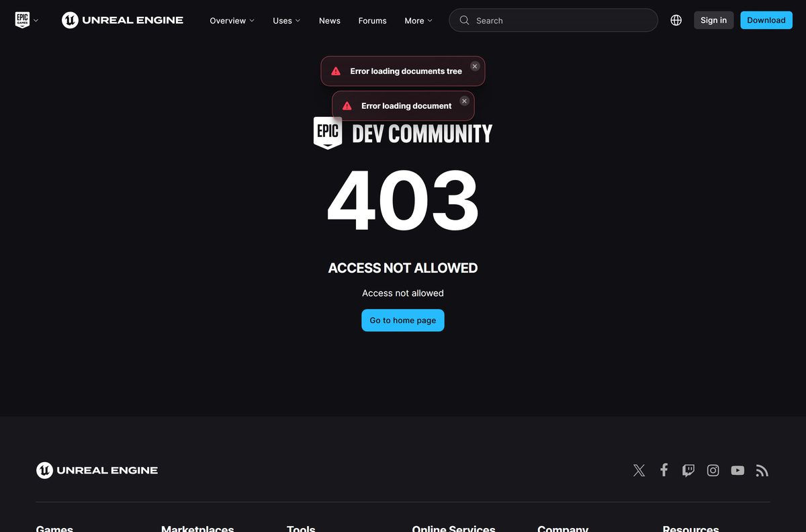Open the RSS feed icon
Viewport: 806px width, 532px height.
[x=762, y=471]
